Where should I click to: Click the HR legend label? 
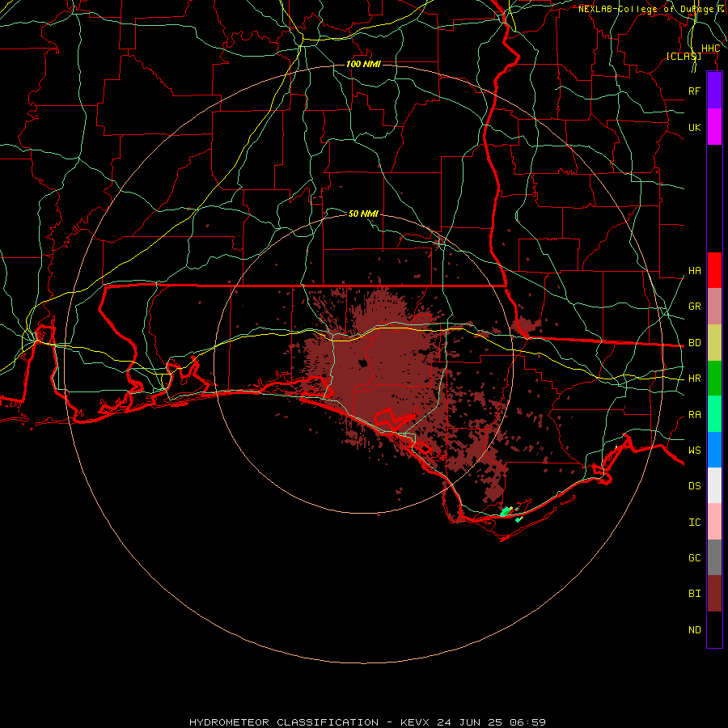point(694,379)
